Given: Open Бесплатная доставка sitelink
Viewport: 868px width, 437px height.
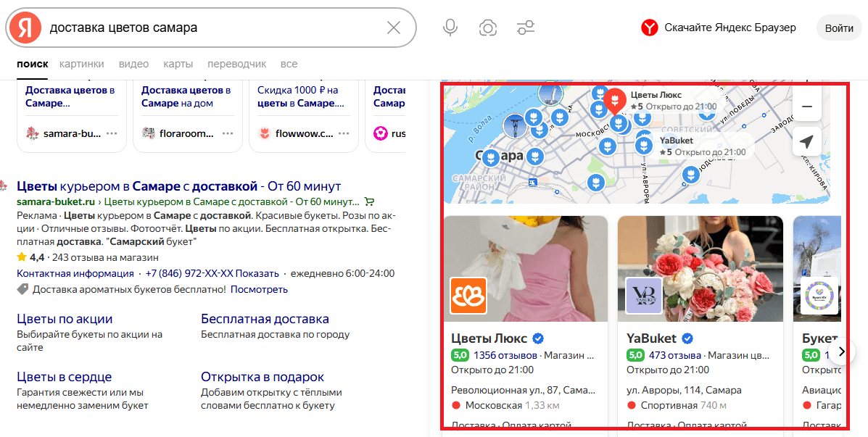Looking at the screenshot, I should coord(265,319).
